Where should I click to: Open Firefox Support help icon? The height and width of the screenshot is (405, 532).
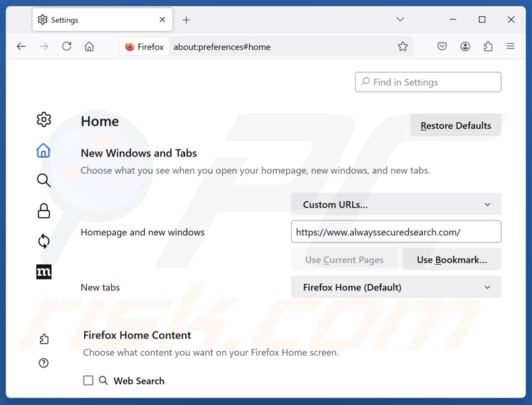coord(44,363)
